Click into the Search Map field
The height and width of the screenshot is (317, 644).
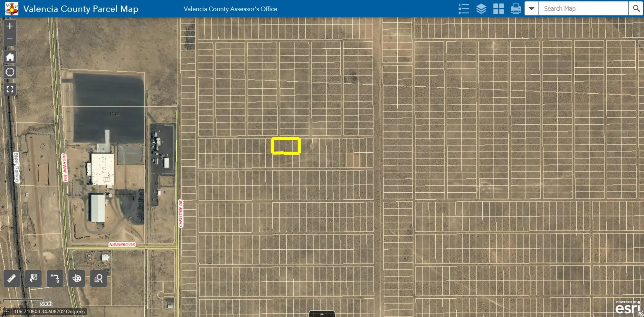click(583, 9)
